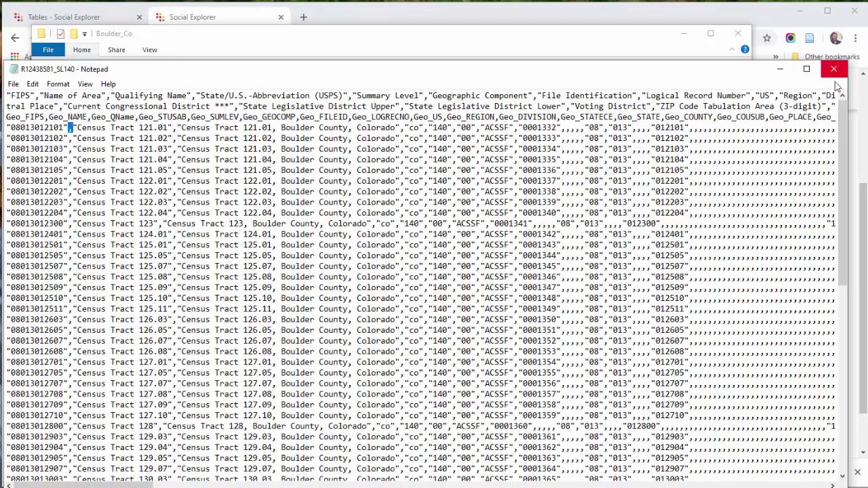The height and width of the screenshot is (488, 868).
Task: Open Notepad View menu
Action: click(85, 84)
